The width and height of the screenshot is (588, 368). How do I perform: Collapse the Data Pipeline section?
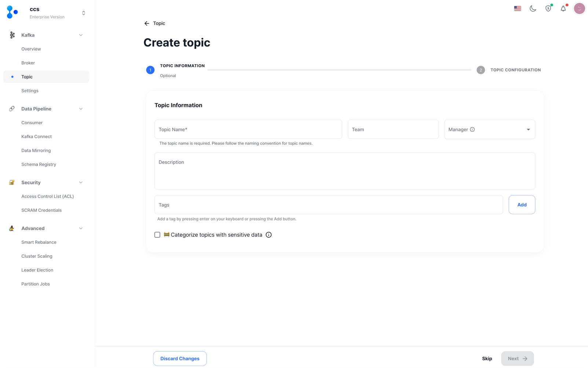[81, 109]
